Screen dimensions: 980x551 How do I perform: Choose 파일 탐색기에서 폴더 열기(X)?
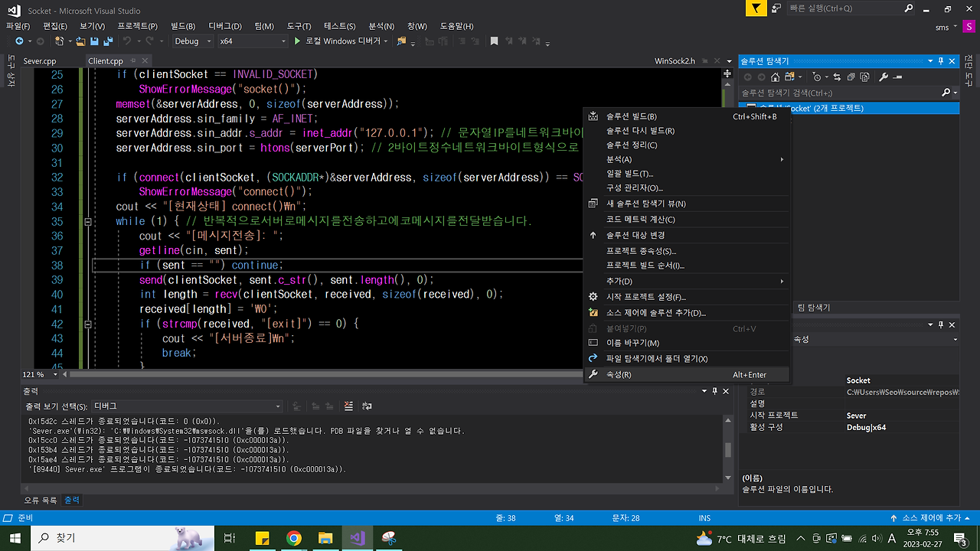(687, 358)
